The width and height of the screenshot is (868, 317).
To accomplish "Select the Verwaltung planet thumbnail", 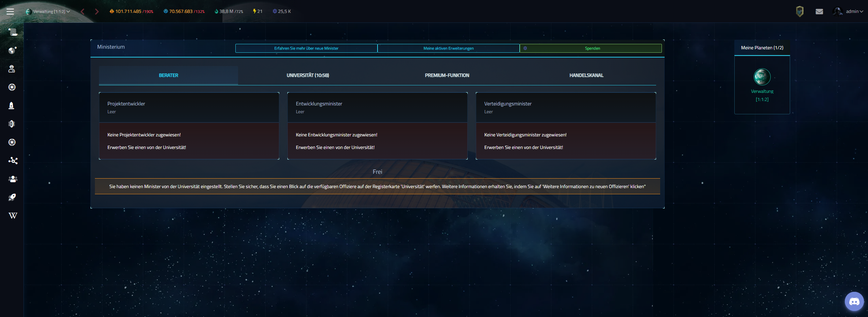I will 762,77.
